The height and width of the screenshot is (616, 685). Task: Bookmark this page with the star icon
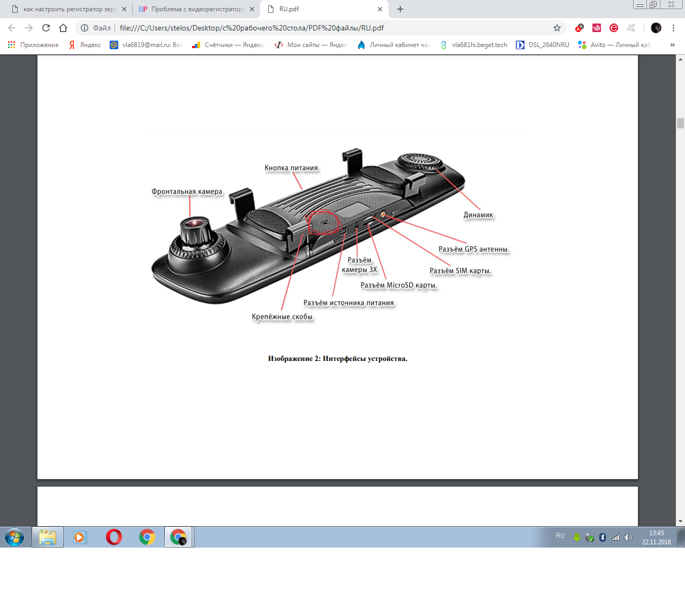pyautogui.click(x=557, y=28)
